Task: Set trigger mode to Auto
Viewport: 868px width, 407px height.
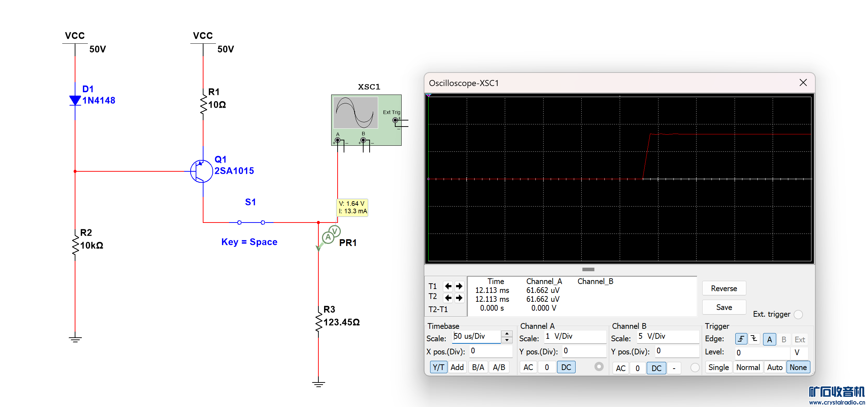Action: click(774, 367)
